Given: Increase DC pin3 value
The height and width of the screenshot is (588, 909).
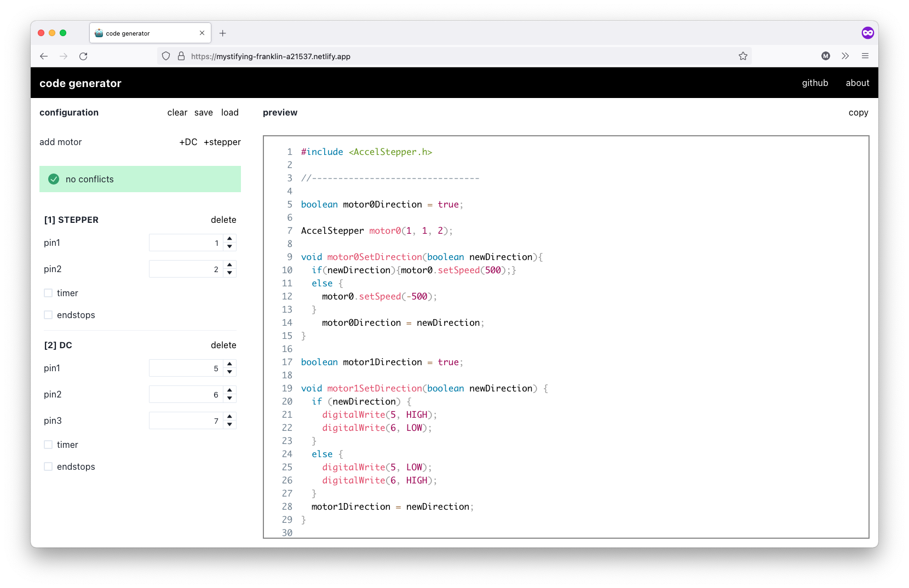Looking at the screenshot, I should [x=230, y=417].
